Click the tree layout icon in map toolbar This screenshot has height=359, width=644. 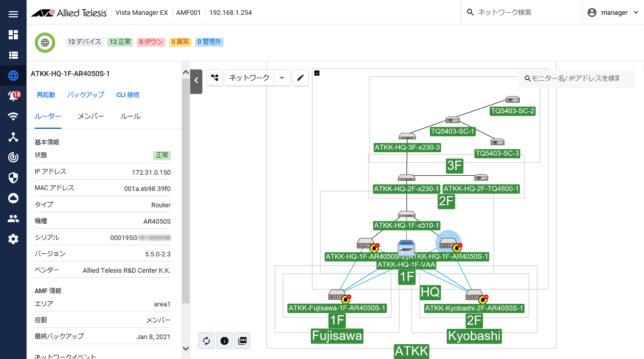(215, 78)
